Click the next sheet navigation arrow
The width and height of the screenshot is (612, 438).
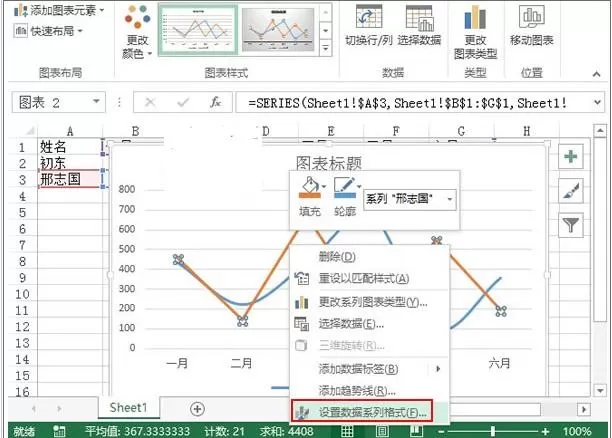tap(59, 409)
